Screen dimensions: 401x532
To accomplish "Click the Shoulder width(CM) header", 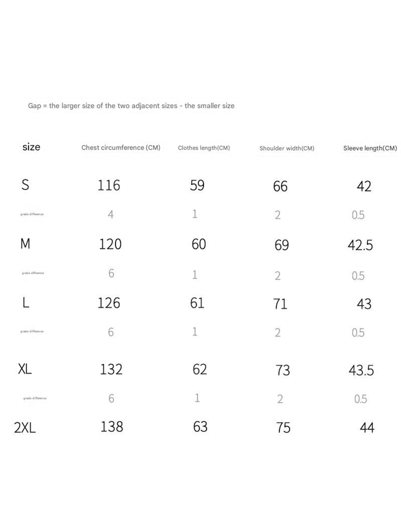I will [x=287, y=148].
